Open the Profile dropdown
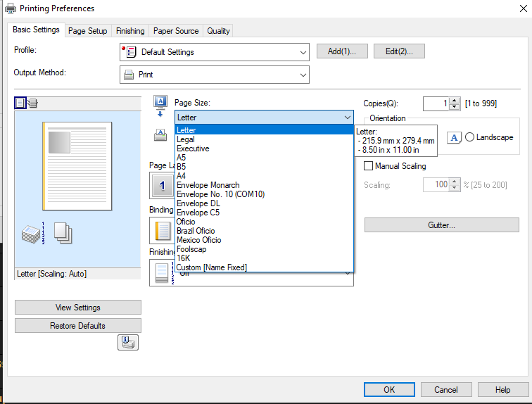The height and width of the screenshot is (404, 532). pos(215,52)
